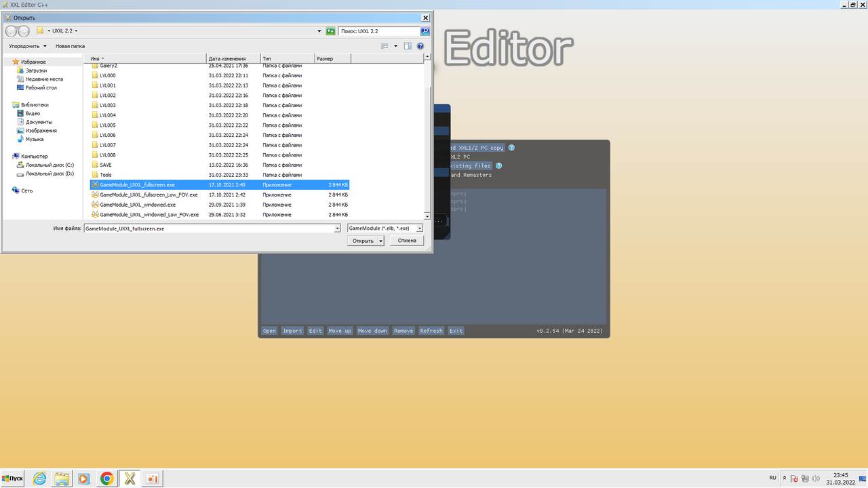
Task: Click the GameModule_UXXL_windowed.exe file icon
Action: pos(95,205)
